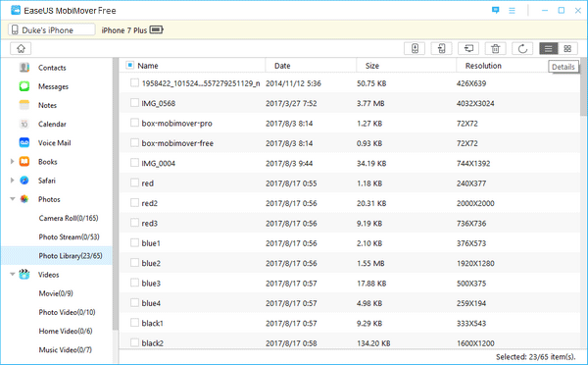The width and height of the screenshot is (588, 365).
Task: Click the transfer to this device icon
Action: [x=415, y=48]
